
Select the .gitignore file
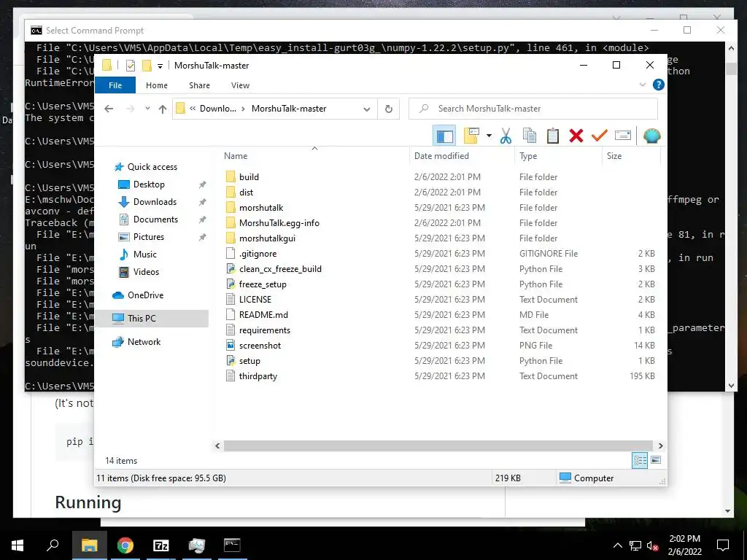pyautogui.click(x=258, y=254)
